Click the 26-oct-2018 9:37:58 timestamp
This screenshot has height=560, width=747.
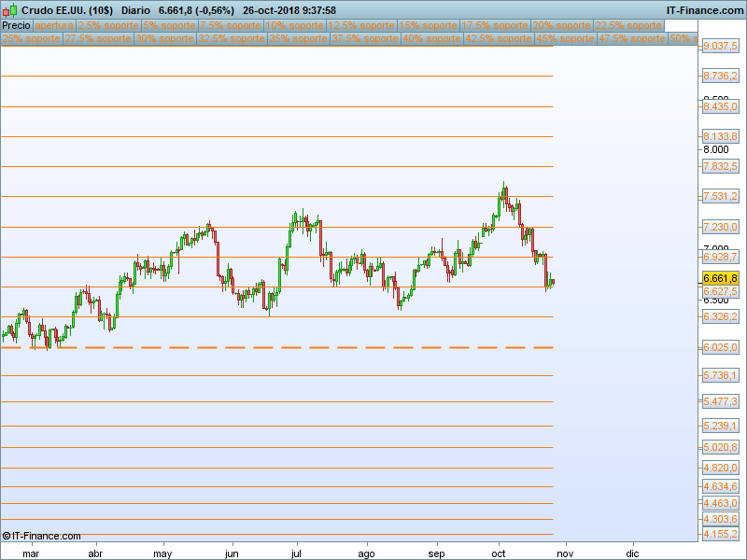(x=289, y=10)
